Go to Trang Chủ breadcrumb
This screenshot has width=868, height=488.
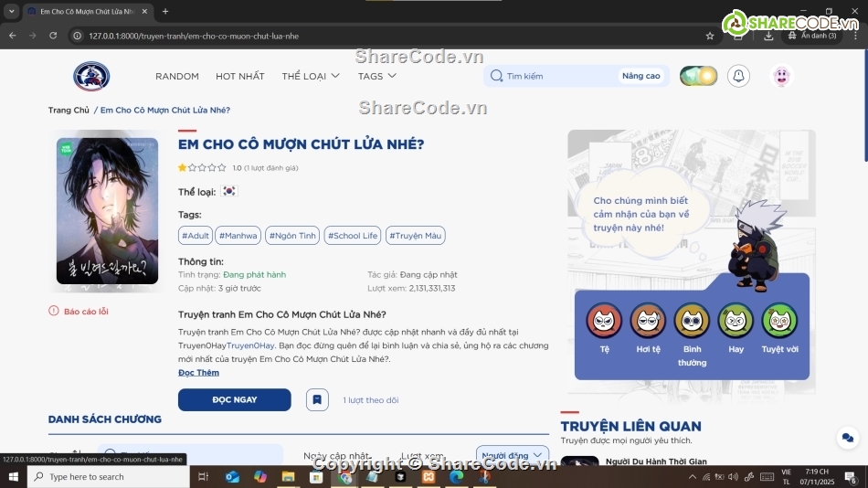(x=69, y=110)
